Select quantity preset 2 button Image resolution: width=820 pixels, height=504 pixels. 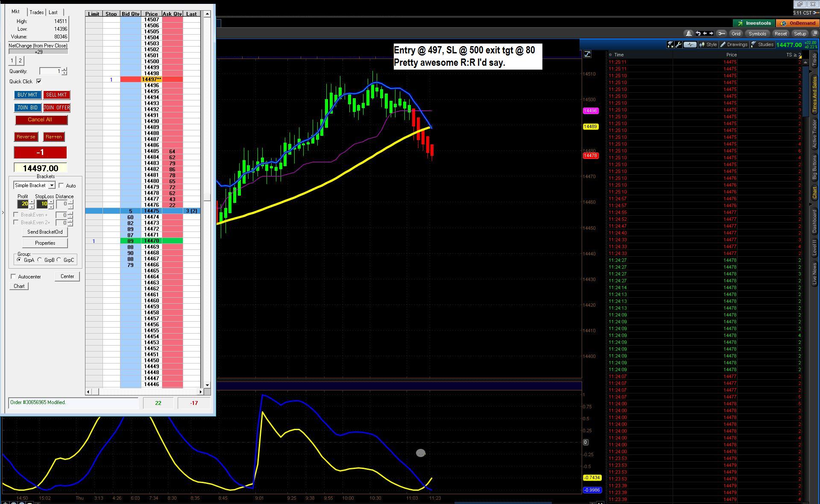20,61
